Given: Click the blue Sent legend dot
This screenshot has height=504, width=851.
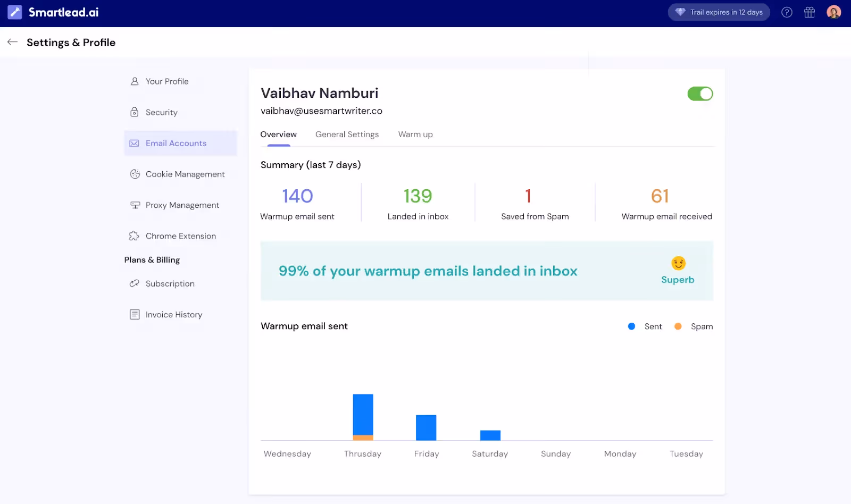Looking at the screenshot, I should click(x=631, y=326).
